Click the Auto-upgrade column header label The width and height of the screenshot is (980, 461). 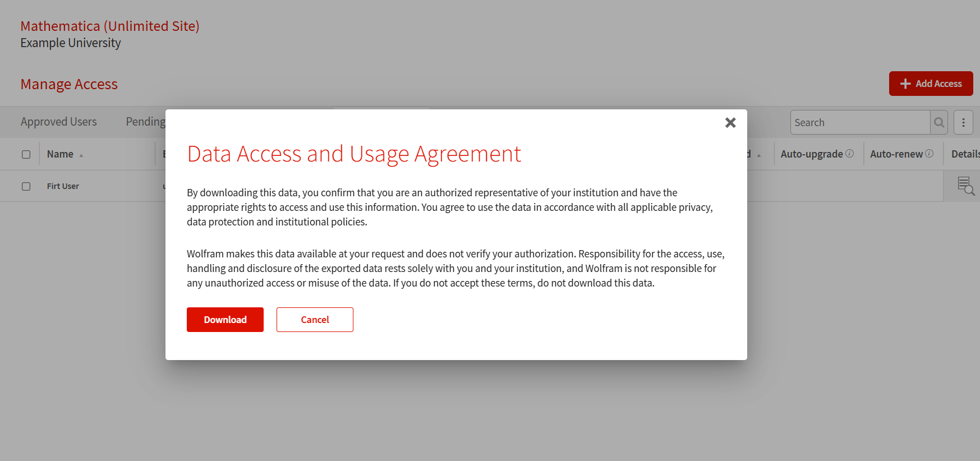point(811,154)
